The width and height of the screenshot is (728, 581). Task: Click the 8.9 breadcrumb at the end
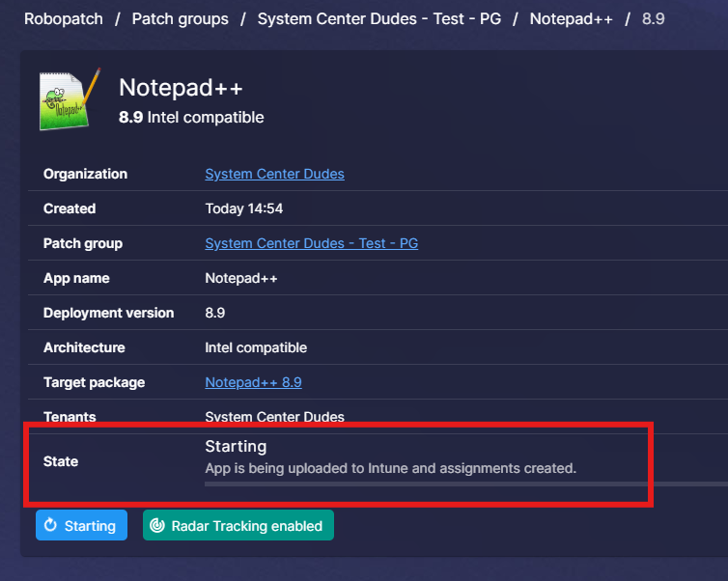[x=654, y=18]
